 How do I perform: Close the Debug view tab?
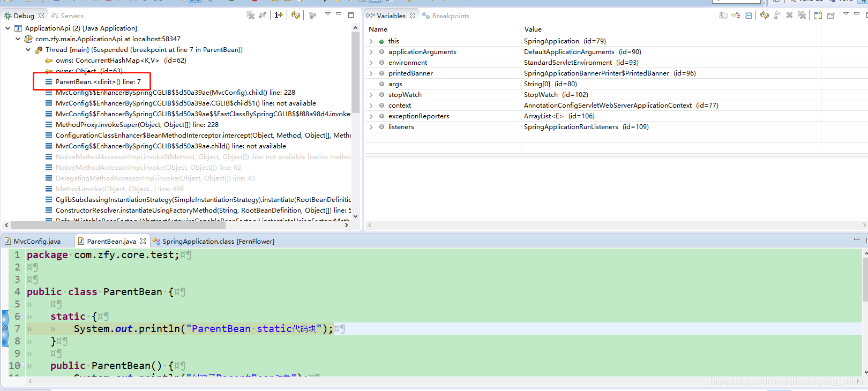coord(41,16)
